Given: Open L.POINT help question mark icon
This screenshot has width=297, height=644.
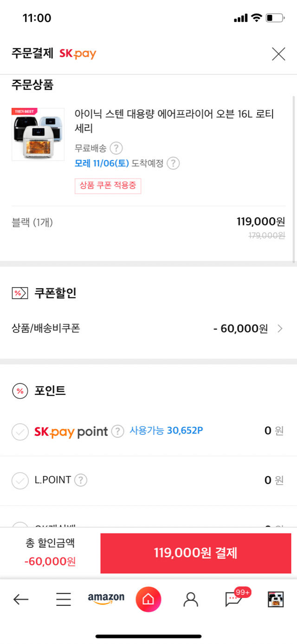Looking at the screenshot, I should (81, 480).
